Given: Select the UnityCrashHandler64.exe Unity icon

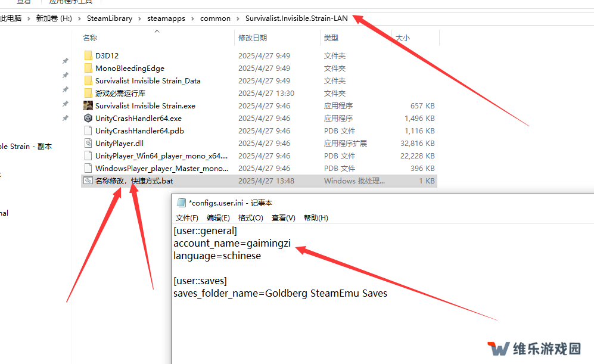Looking at the screenshot, I should (x=88, y=118).
